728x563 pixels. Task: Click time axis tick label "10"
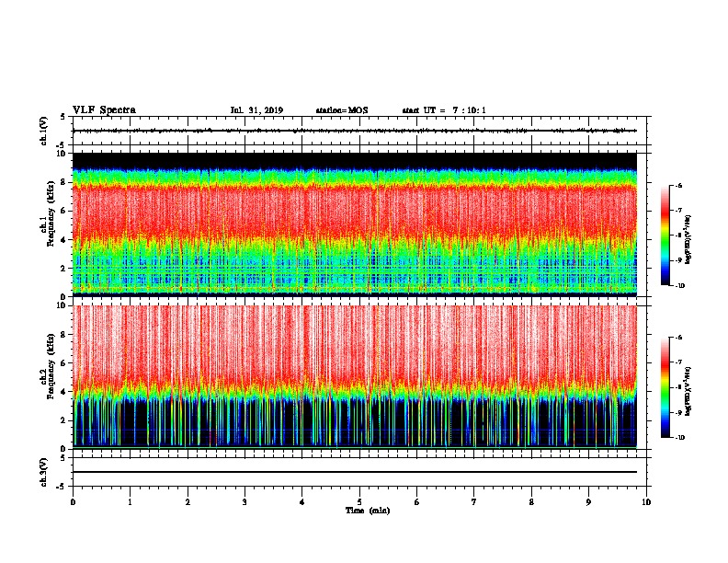pyautogui.click(x=646, y=502)
